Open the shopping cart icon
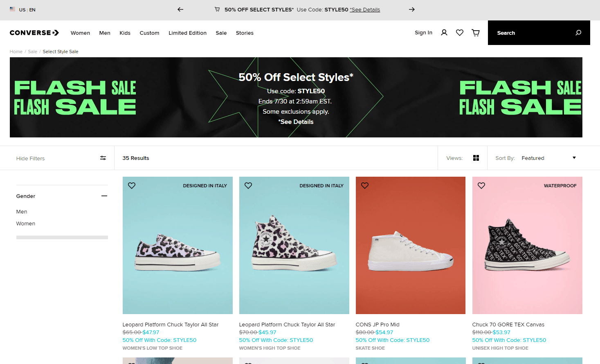 tap(476, 33)
